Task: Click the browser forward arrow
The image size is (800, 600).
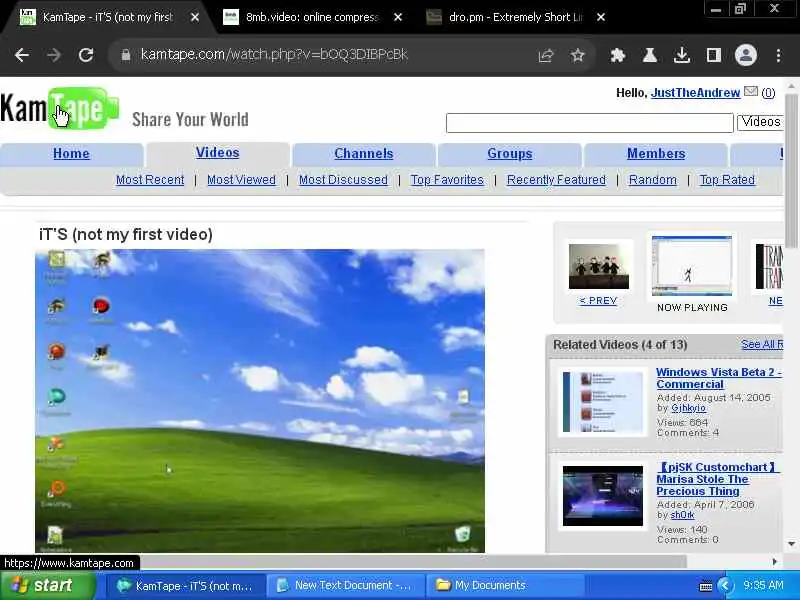Action: coord(54,55)
